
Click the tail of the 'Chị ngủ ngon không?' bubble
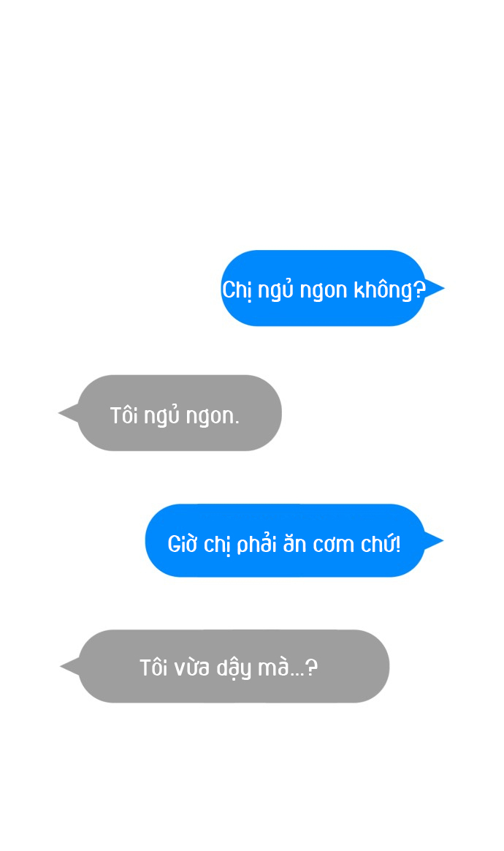pos(435,288)
